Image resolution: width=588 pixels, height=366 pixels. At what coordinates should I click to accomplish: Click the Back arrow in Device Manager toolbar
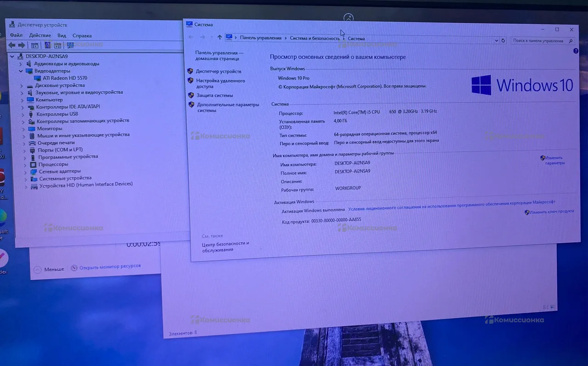(12, 45)
